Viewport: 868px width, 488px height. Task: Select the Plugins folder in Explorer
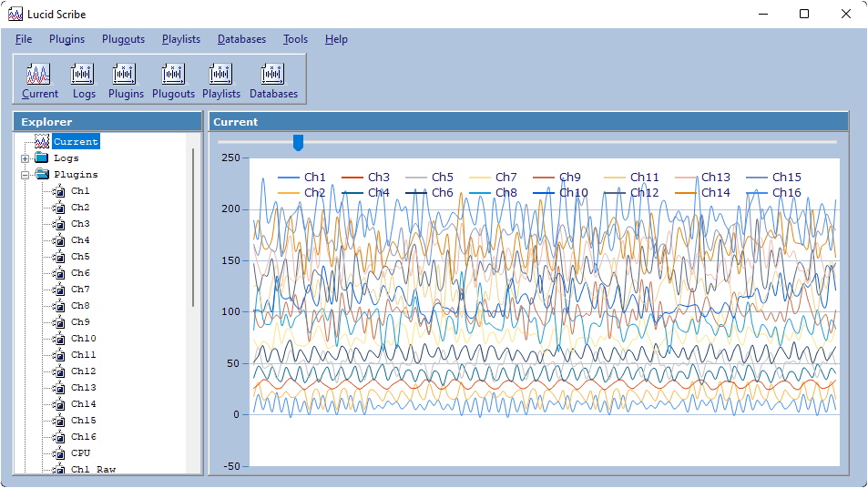click(x=76, y=175)
